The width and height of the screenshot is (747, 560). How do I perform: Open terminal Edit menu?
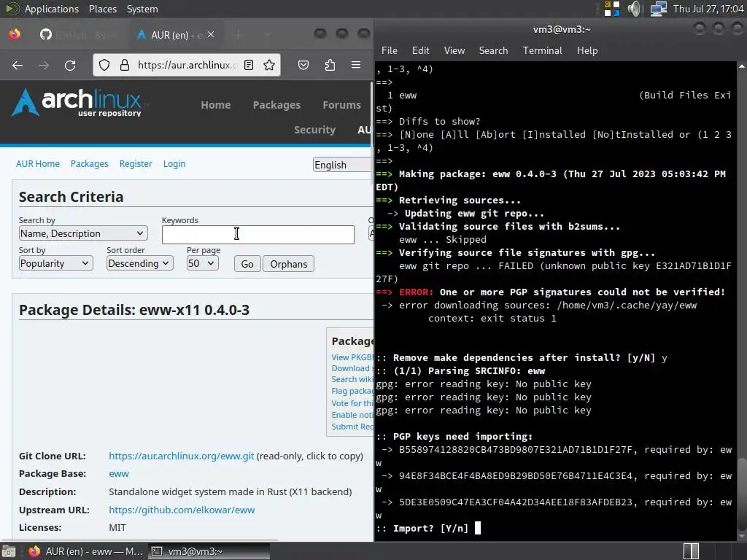(x=420, y=50)
